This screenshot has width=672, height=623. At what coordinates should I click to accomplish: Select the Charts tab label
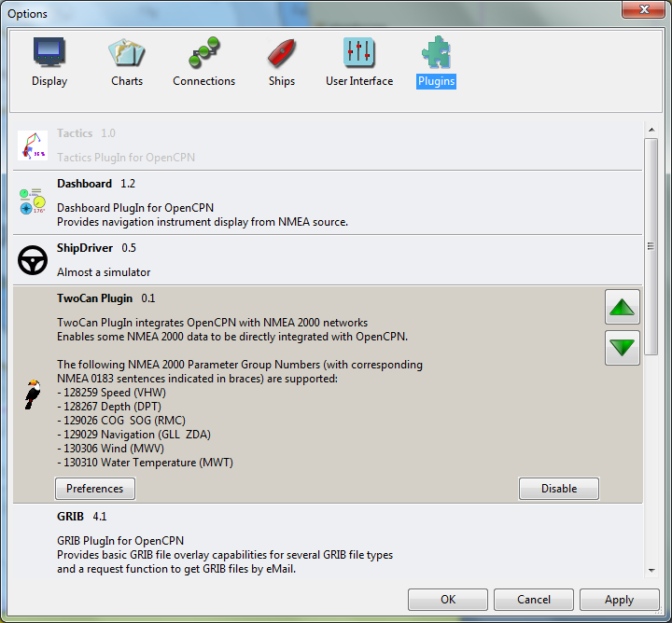coord(127,81)
